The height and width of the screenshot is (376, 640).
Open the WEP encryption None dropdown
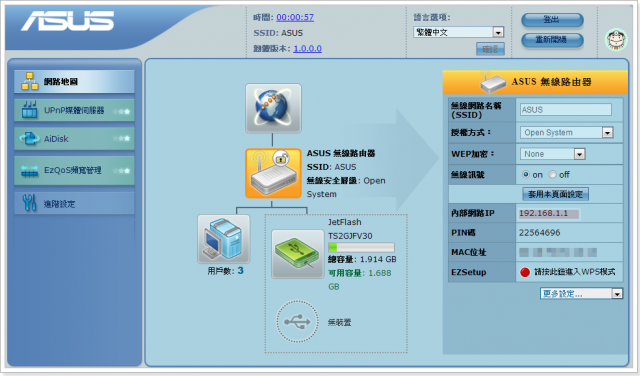(553, 154)
